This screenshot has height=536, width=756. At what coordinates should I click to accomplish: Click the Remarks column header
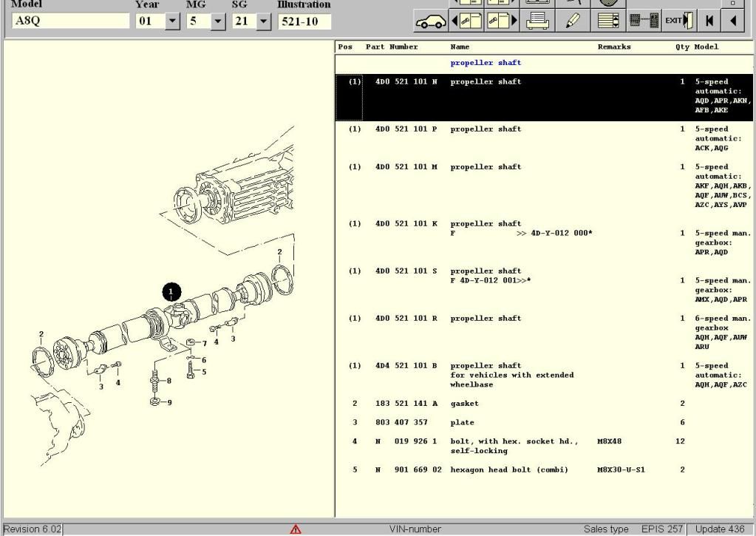pos(614,47)
